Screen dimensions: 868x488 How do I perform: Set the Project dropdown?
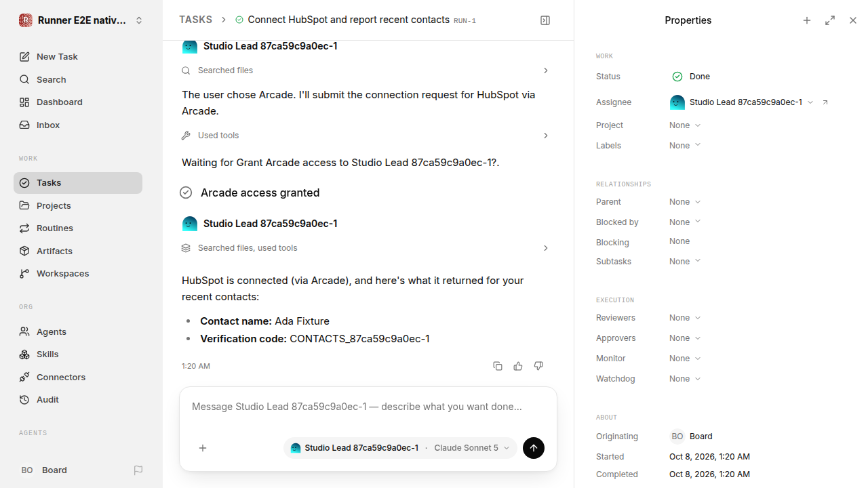coord(685,125)
